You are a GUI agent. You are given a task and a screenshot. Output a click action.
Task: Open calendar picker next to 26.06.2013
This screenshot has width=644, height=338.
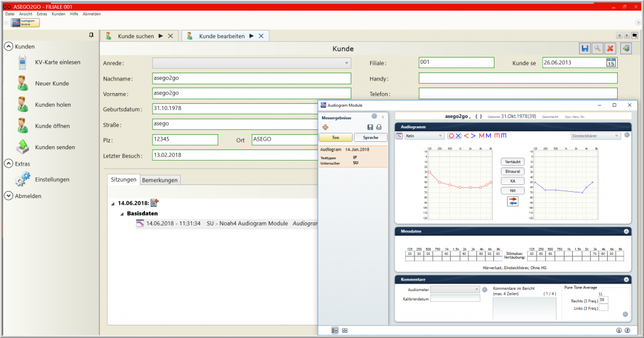(611, 62)
